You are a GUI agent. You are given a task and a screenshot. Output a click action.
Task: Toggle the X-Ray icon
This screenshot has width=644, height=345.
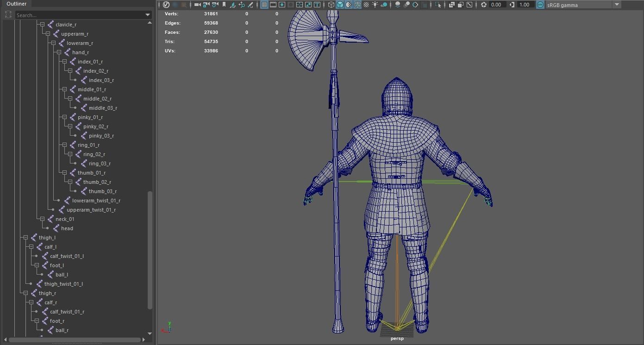(452, 5)
